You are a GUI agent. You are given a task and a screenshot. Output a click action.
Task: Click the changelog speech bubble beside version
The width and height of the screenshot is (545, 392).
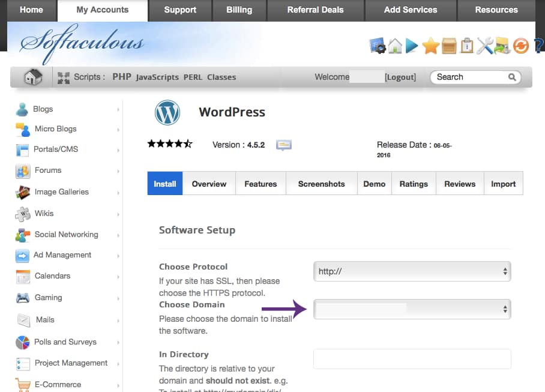click(x=284, y=145)
